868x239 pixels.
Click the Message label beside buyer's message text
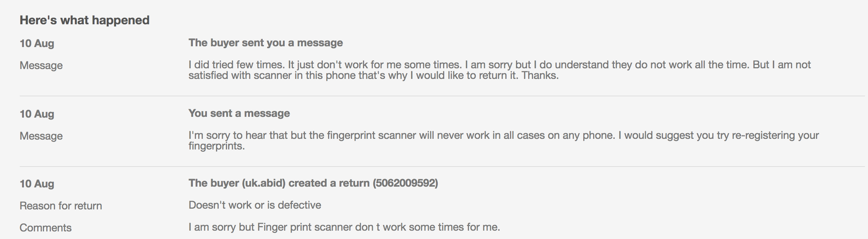pyautogui.click(x=41, y=65)
